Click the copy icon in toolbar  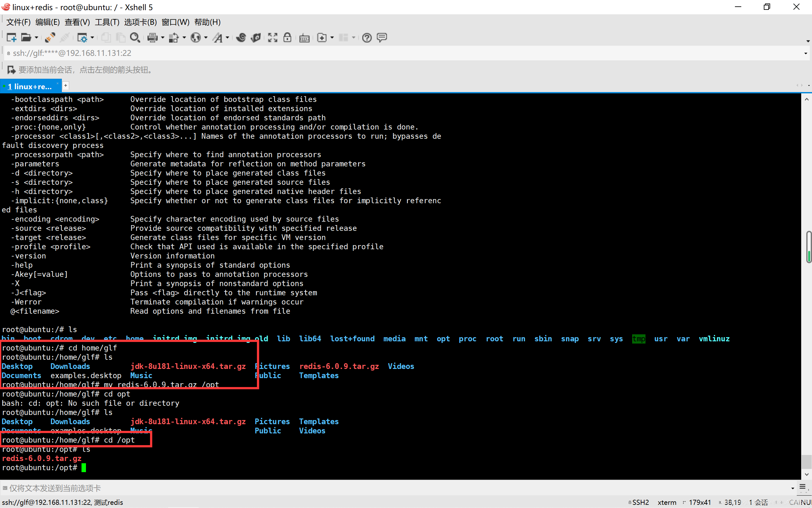point(106,38)
